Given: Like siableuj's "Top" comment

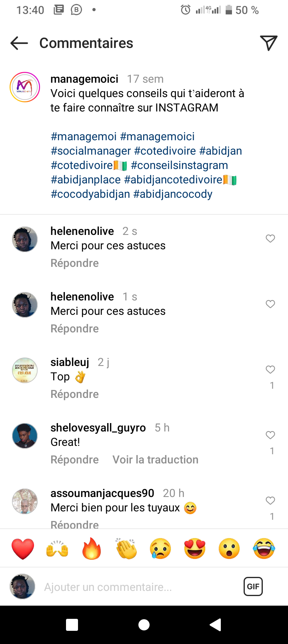Looking at the screenshot, I should tap(270, 370).
